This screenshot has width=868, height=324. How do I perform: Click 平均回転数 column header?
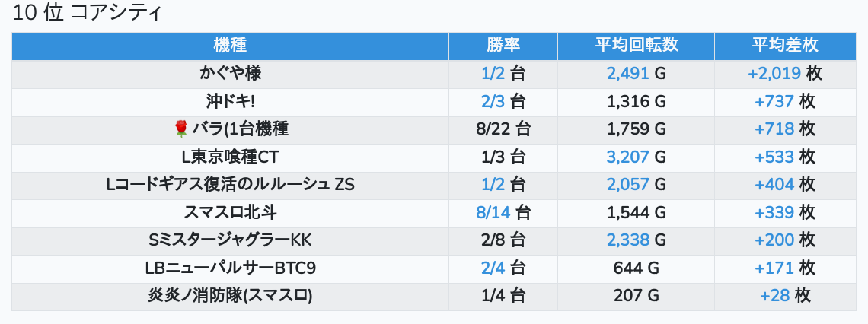[636, 46]
